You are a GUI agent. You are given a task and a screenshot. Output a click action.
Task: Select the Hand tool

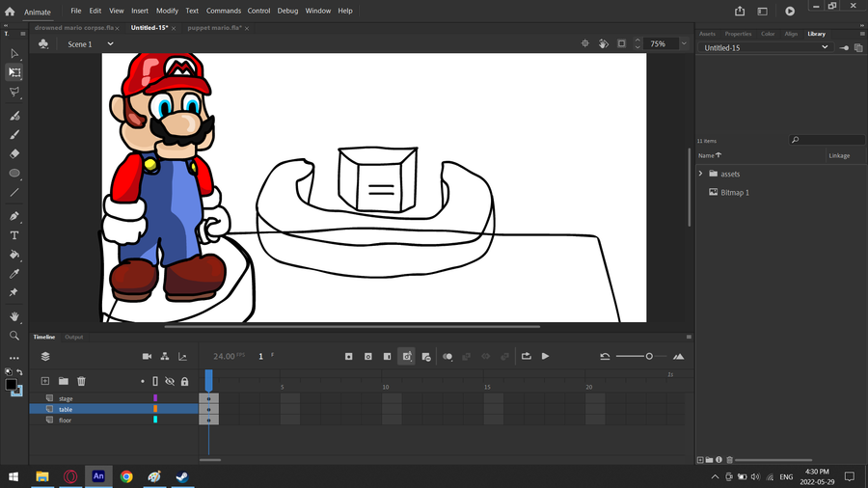point(14,316)
